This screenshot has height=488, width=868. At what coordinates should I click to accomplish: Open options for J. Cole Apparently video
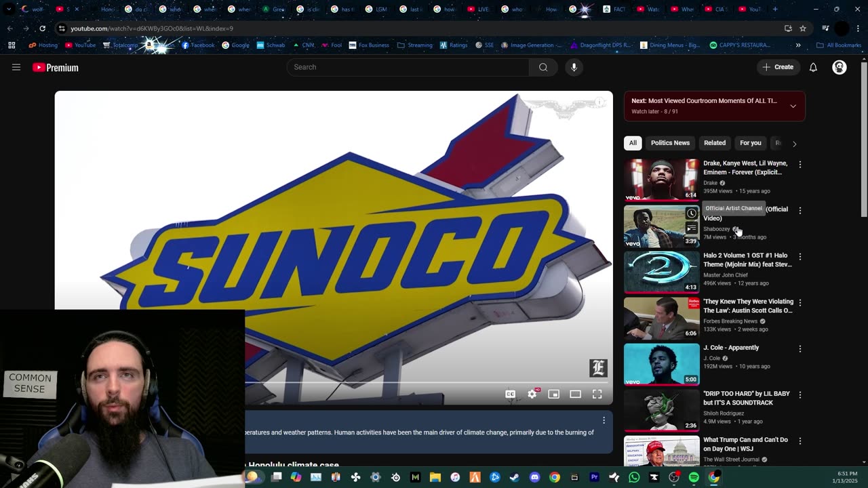(x=800, y=349)
